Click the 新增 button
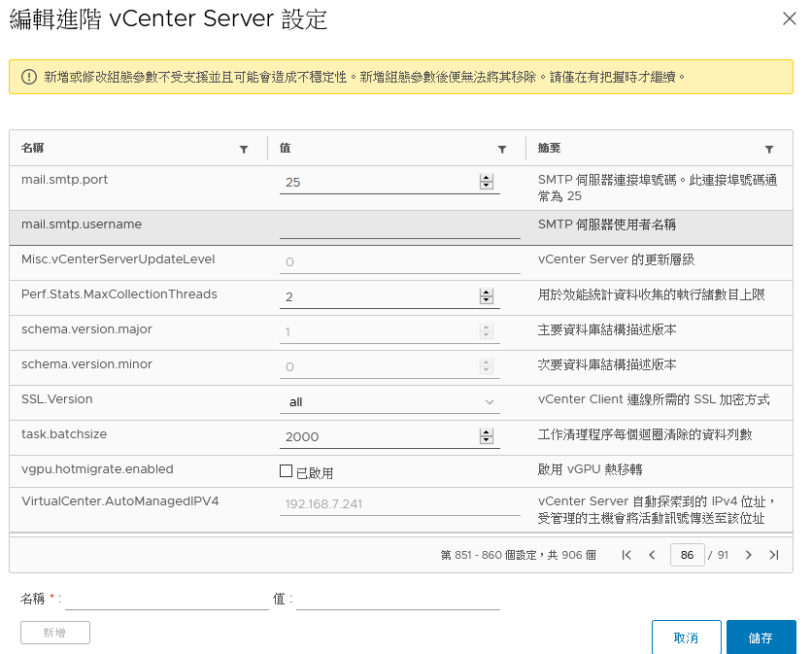The width and height of the screenshot is (812, 654). point(55,633)
